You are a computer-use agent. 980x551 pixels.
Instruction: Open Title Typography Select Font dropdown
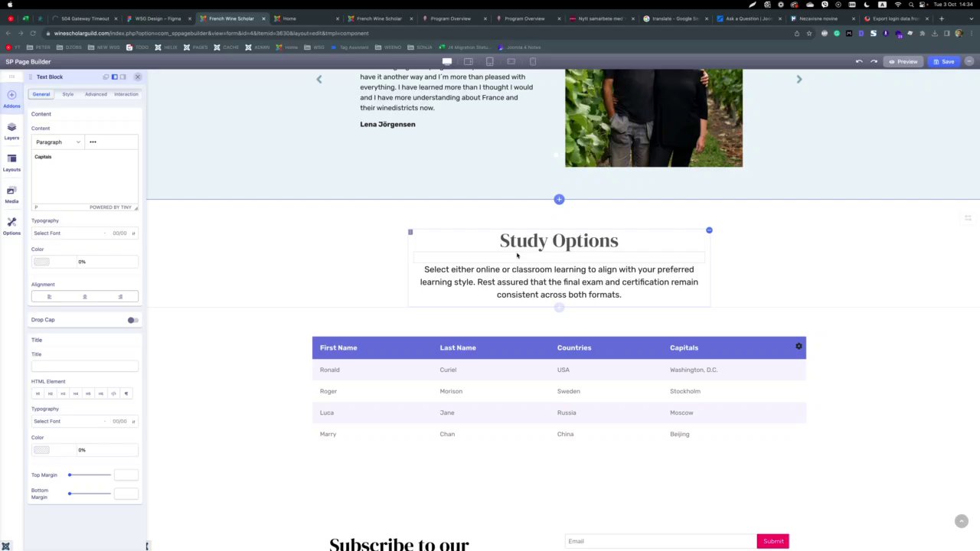coord(68,421)
